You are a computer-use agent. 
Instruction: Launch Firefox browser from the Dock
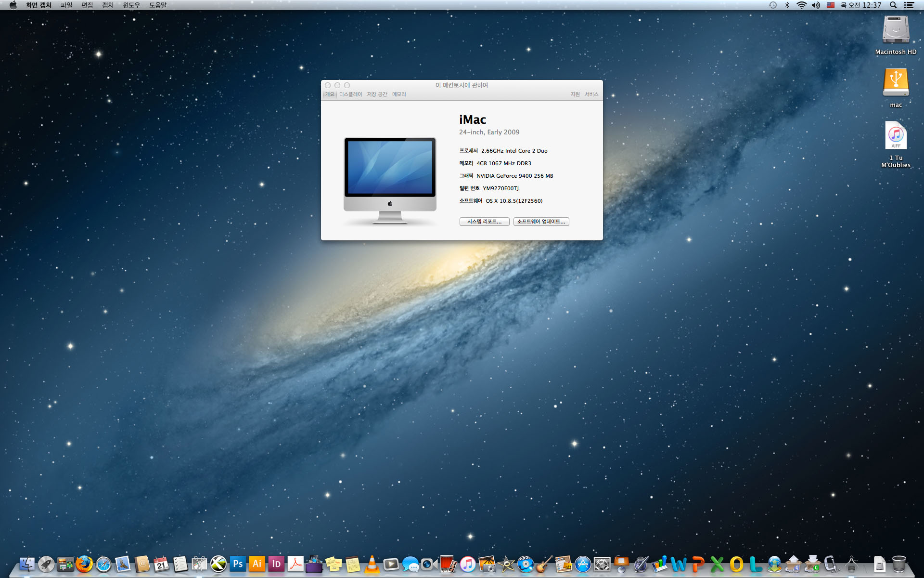(84, 564)
